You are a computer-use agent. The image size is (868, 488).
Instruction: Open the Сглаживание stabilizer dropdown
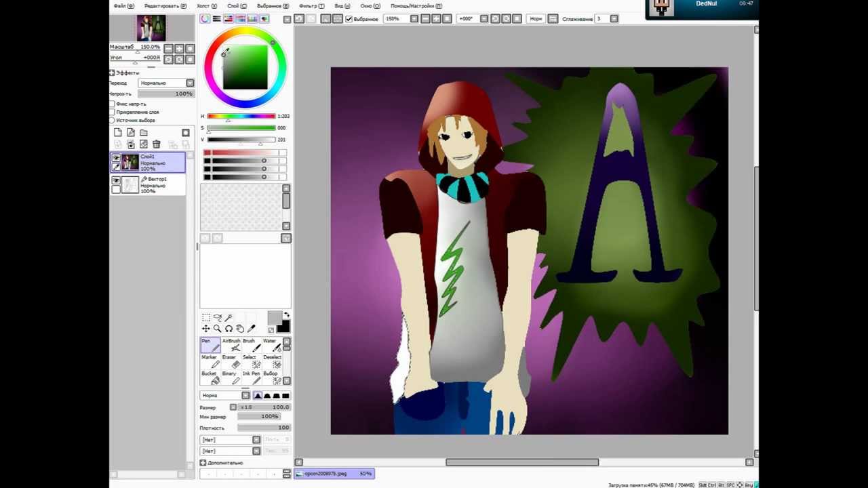(x=614, y=19)
